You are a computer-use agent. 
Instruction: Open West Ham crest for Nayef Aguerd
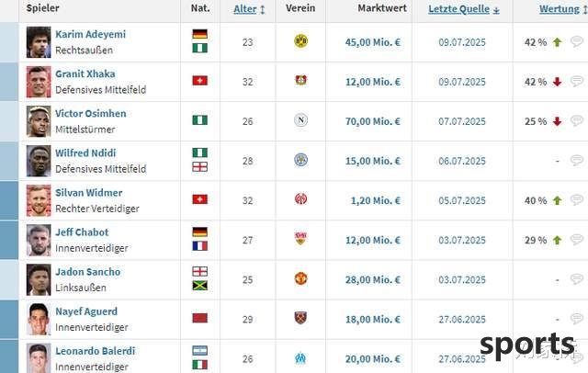(x=300, y=318)
